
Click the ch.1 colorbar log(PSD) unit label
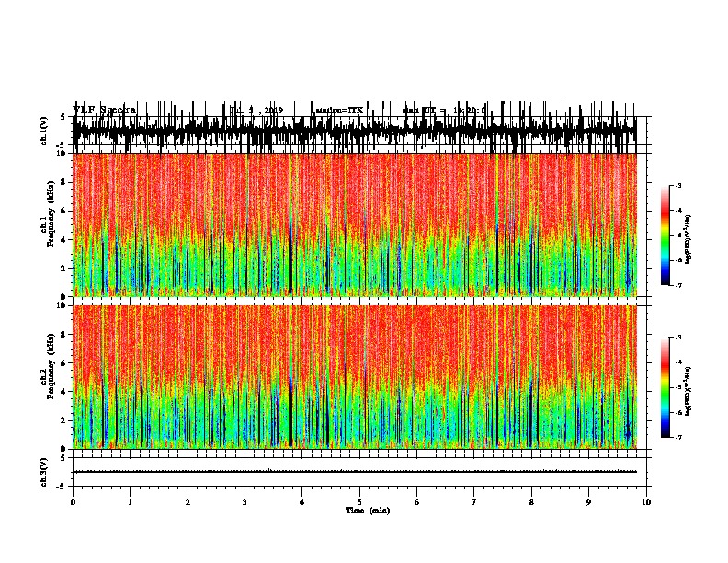click(688, 239)
